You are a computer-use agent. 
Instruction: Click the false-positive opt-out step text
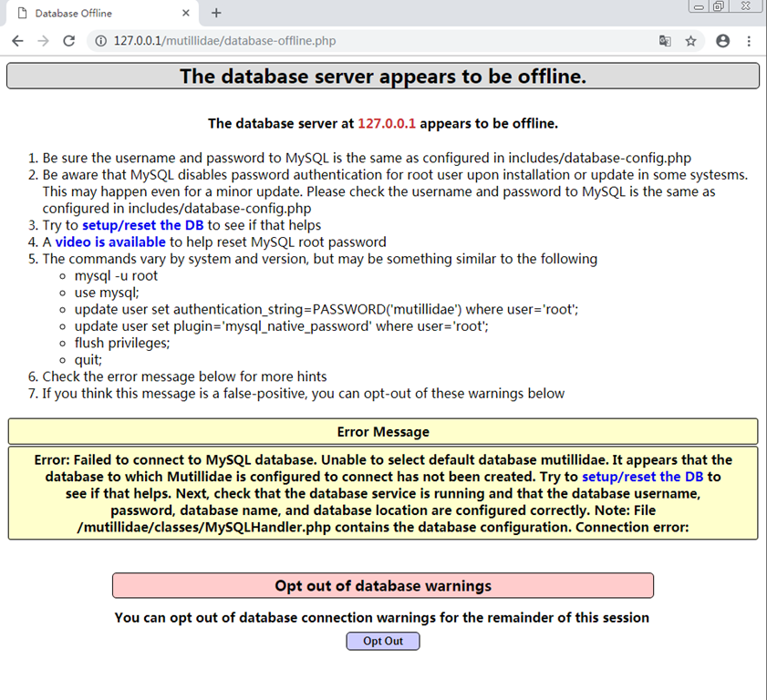pyautogui.click(x=304, y=394)
